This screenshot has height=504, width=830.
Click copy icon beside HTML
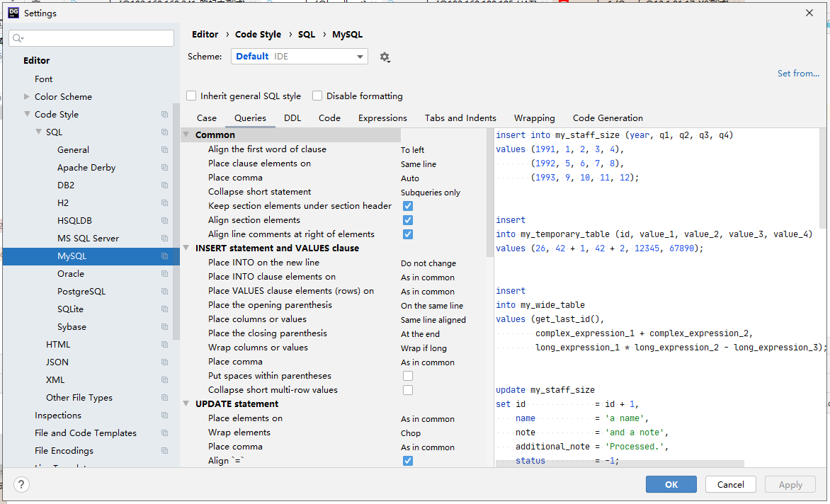click(164, 345)
